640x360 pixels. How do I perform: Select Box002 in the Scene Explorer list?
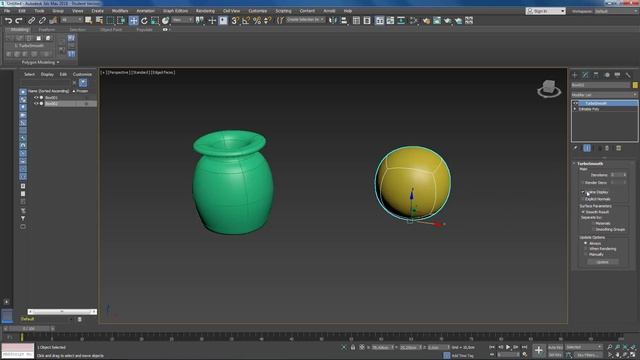click(x=51, y=104)
